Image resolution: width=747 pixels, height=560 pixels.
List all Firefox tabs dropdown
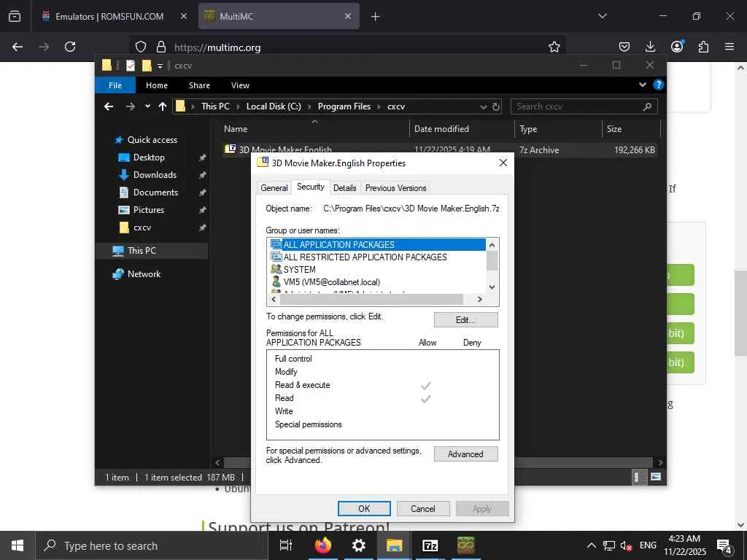603,16
